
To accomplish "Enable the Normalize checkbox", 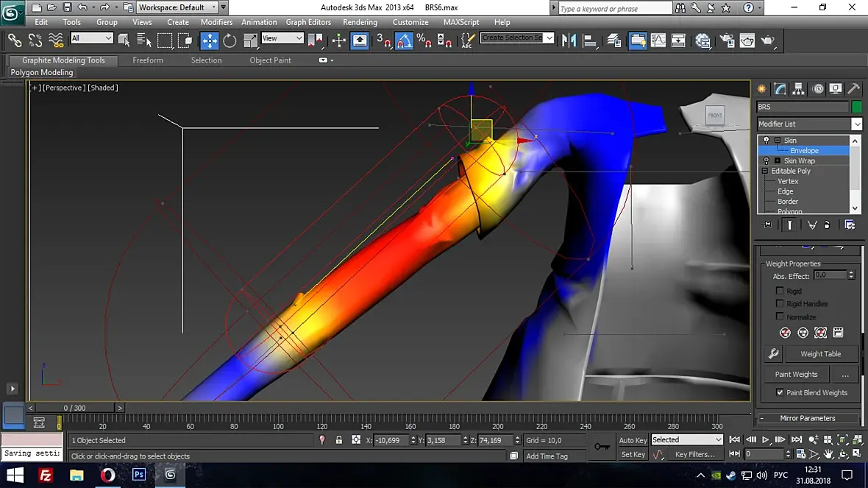I will click(x=780, y=317).
